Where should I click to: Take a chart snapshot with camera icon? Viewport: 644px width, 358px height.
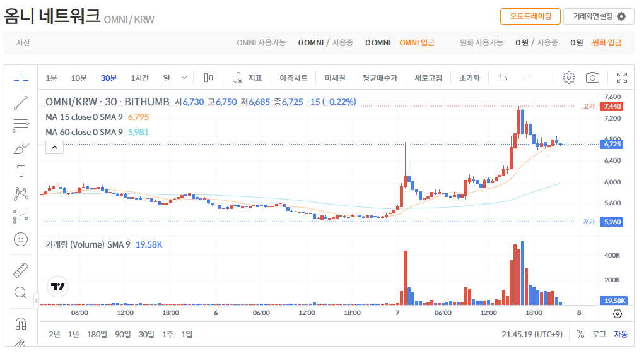(x=592, y=77)
